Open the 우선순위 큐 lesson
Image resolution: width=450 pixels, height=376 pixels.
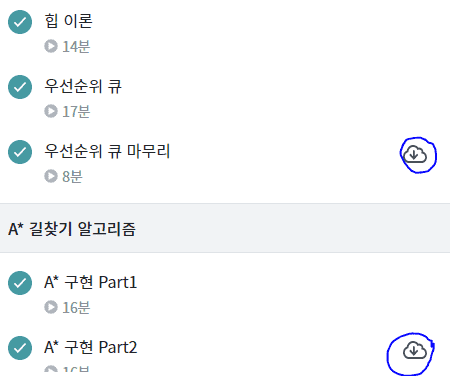(83, 86)
